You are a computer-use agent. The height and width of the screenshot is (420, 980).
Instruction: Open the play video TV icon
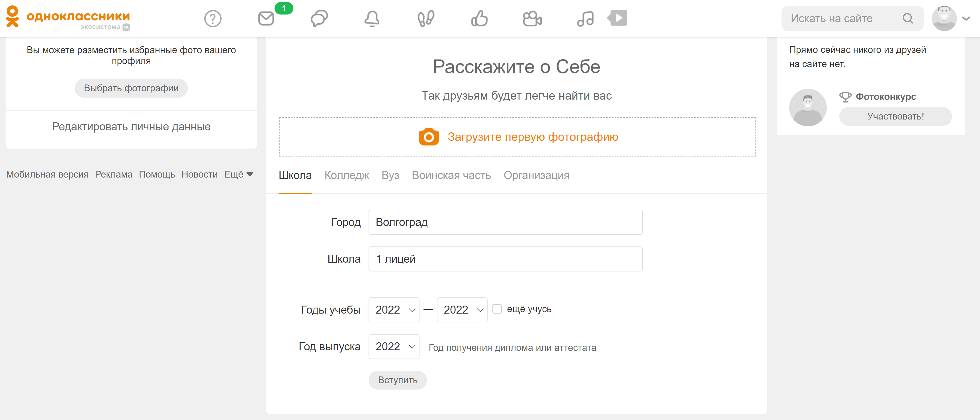click(x=617, y=18)
